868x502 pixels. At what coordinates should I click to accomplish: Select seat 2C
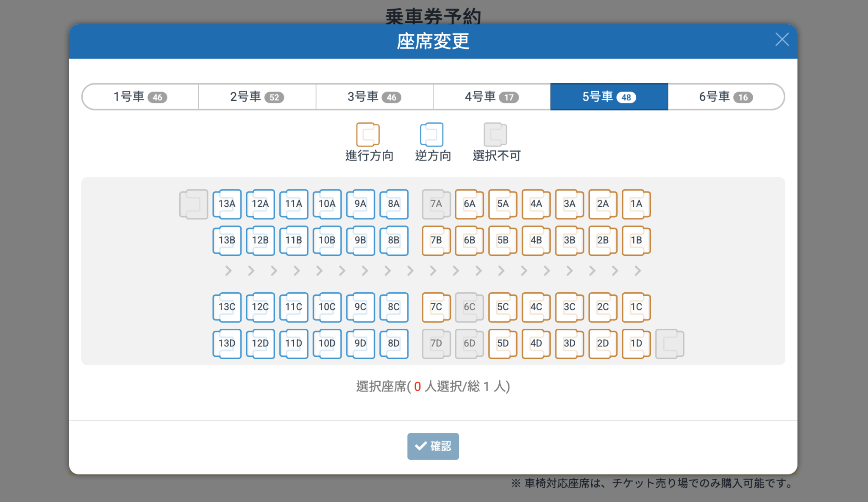click(603, 307)
